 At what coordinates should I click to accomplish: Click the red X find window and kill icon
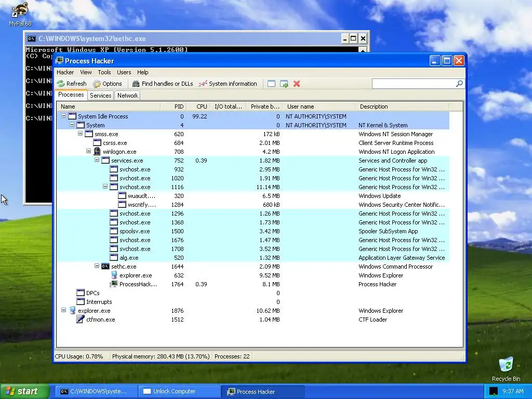297,84
